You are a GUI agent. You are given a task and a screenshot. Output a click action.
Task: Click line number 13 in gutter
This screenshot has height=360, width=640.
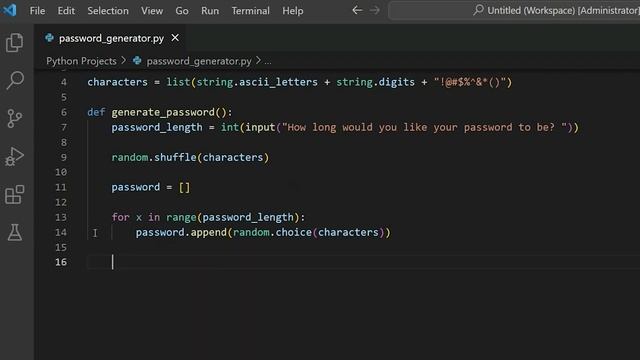[x=61, y=217]
